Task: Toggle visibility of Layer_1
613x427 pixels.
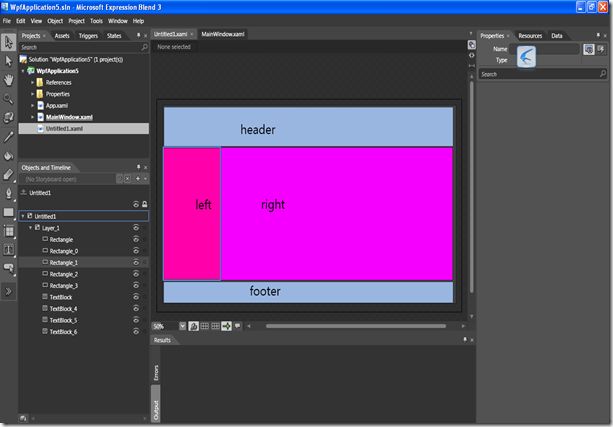Action: [x=136, y=228]
